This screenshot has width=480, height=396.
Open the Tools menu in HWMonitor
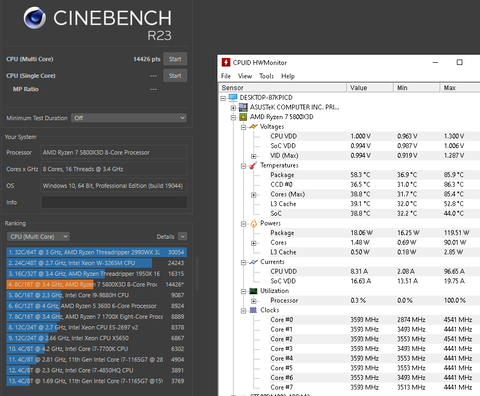(266, 76)
